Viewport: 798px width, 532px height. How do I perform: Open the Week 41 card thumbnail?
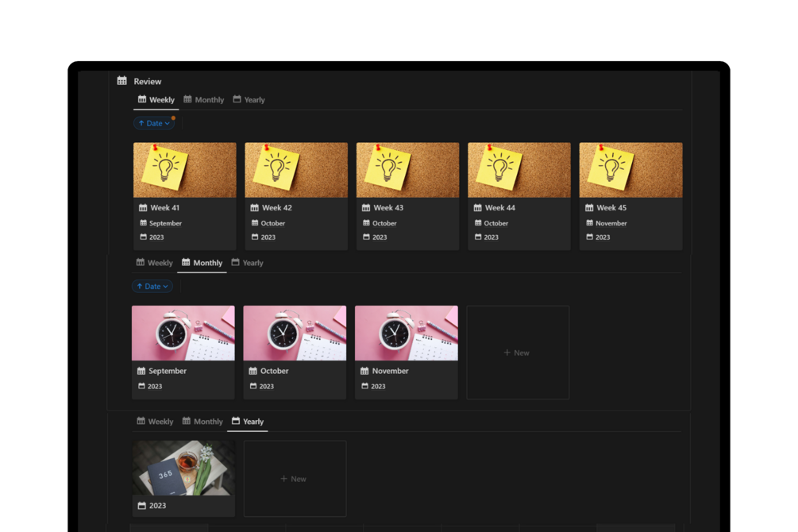coord(185,170)
